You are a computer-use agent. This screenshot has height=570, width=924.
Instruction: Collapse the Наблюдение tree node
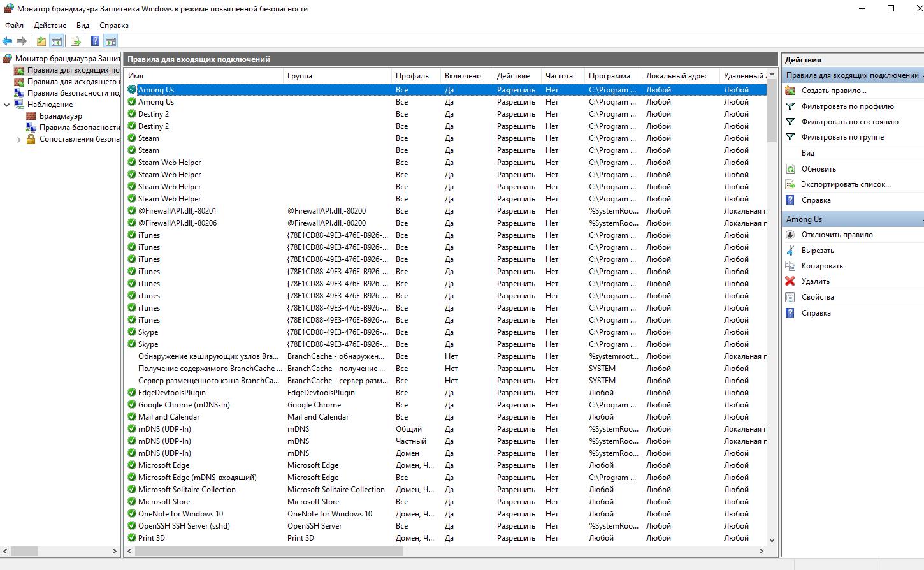tap(7, 105)
